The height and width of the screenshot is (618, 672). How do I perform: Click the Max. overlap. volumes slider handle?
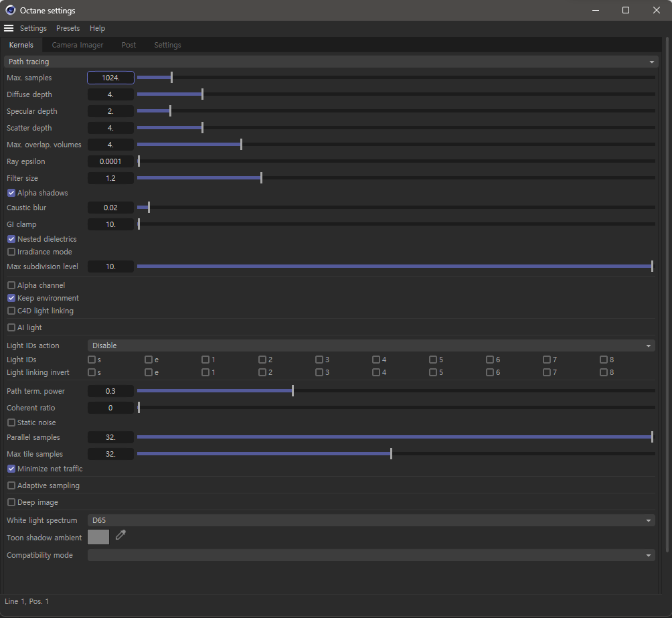coord(241,145)
